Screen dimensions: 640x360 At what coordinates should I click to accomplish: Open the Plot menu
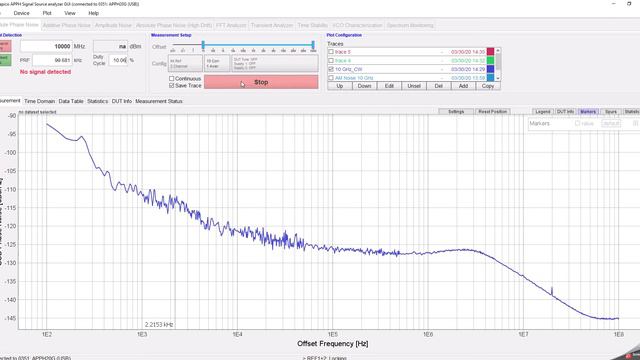(47, 13)
